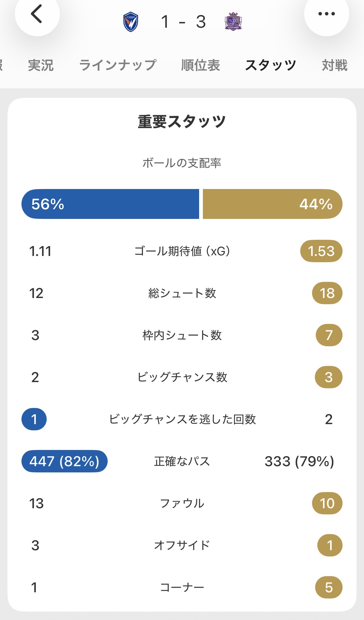Tap the 1.53 xG badge
The image size is (364, 620).
tap(321, 251)
